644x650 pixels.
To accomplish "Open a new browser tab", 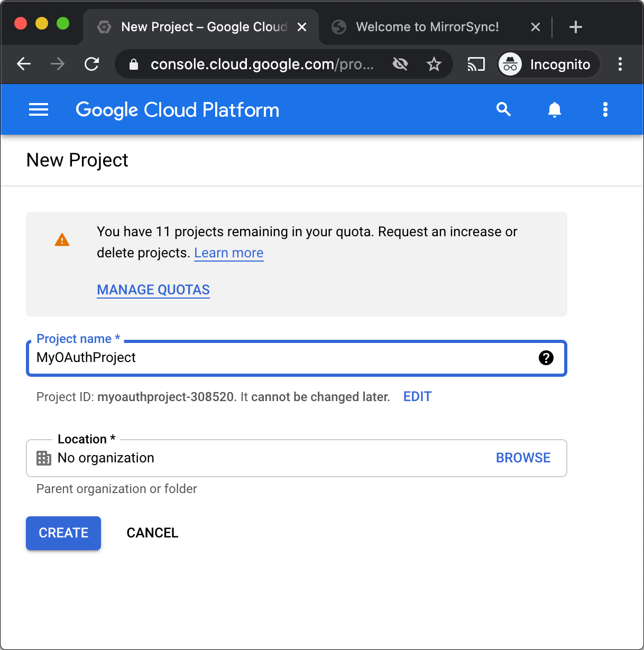I will [576, 27].
